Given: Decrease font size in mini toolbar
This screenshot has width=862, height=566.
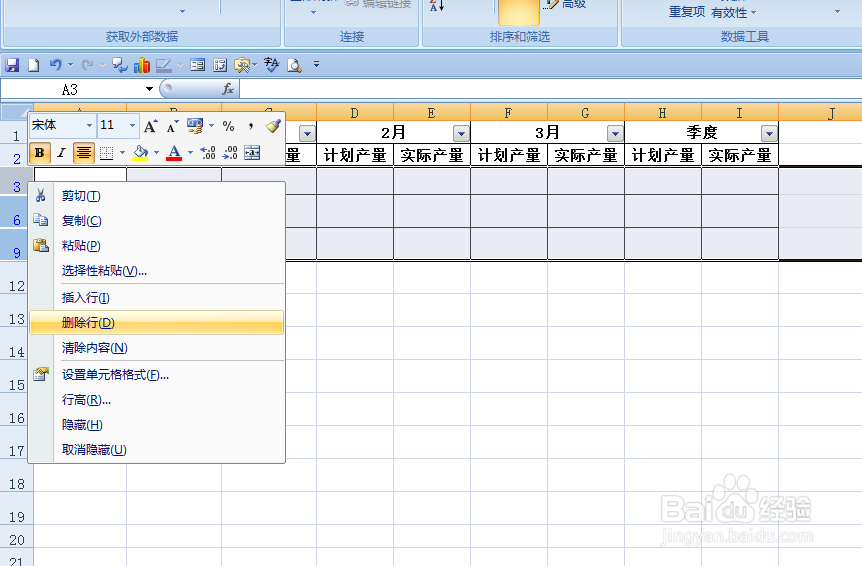Looking at the screenshot, I should tap(172, 126).
